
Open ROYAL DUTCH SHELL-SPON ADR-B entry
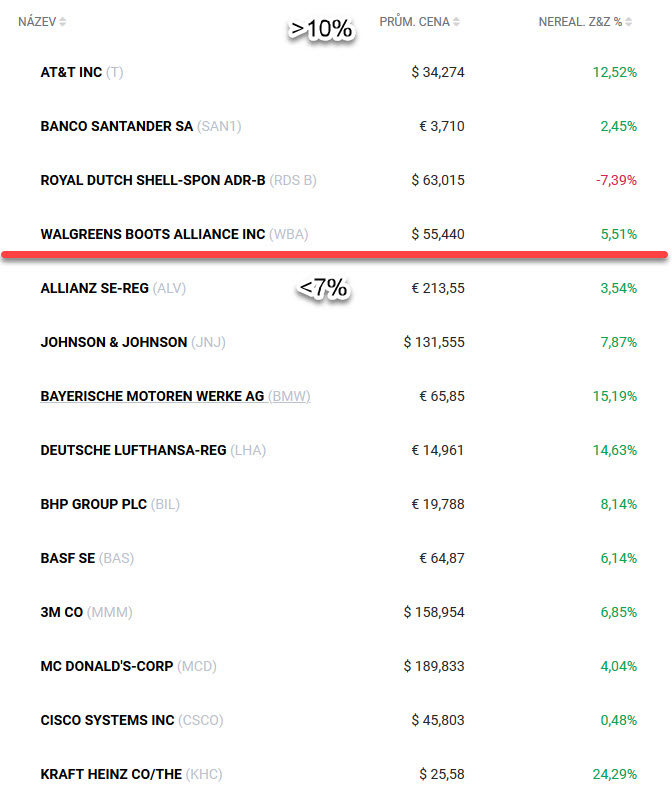[x=152, y=180]
